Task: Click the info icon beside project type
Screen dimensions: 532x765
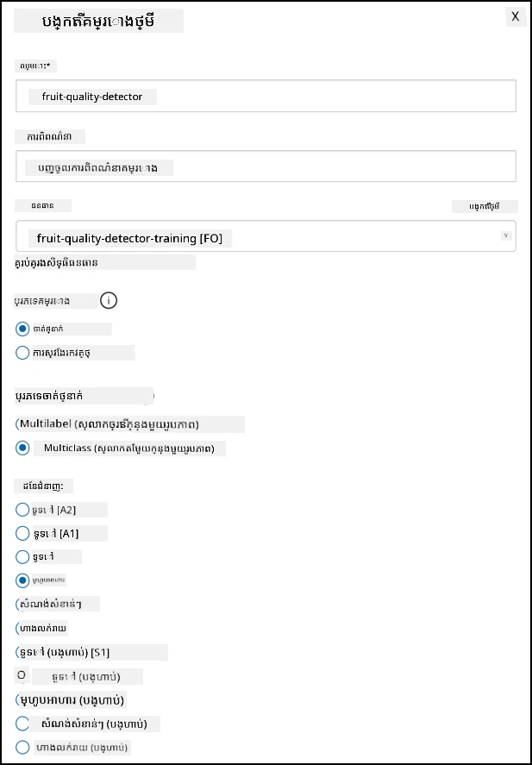Action: tap(109, 301)
